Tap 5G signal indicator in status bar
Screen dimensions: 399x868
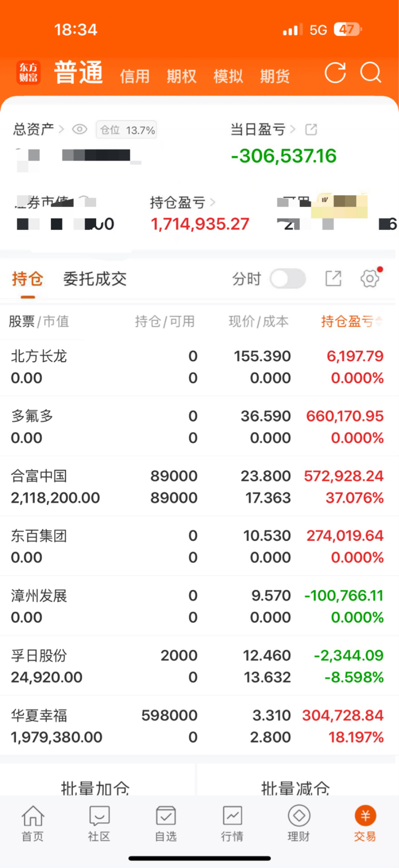[x=318, y=30]
